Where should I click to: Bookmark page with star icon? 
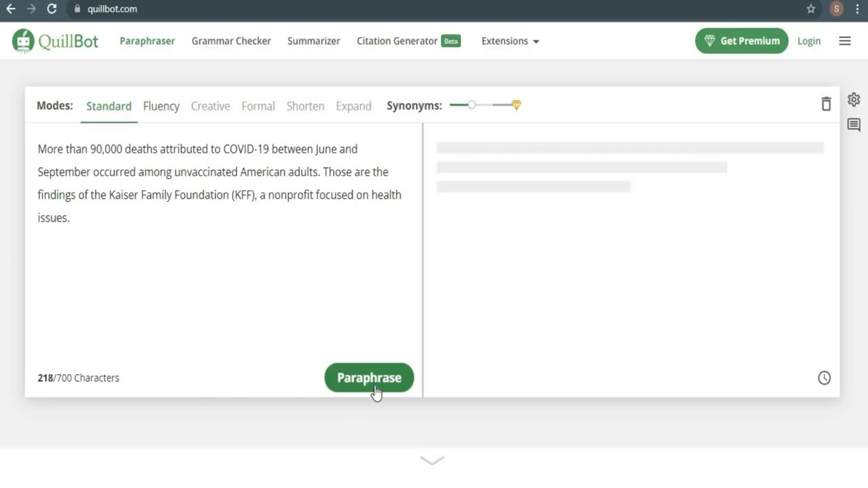(811, 9)
